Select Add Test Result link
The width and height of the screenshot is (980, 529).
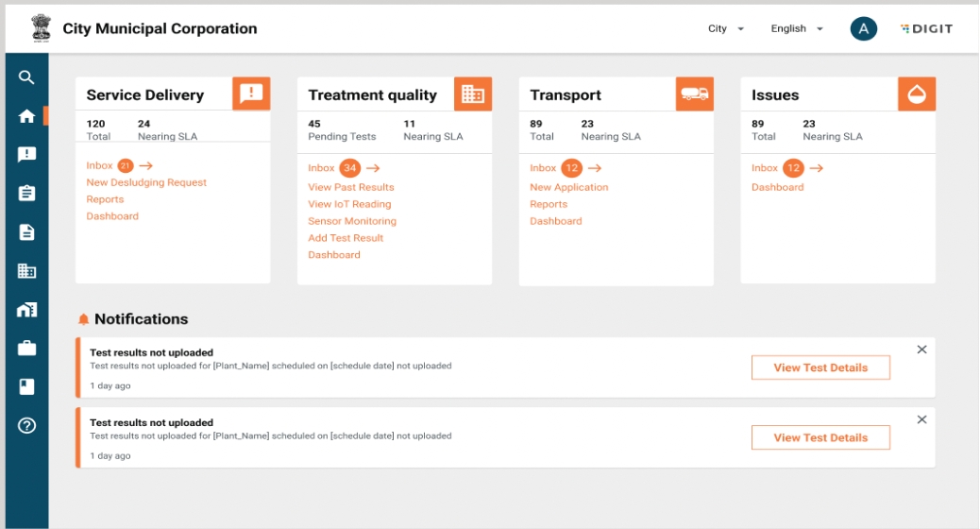tap(346, 238)
